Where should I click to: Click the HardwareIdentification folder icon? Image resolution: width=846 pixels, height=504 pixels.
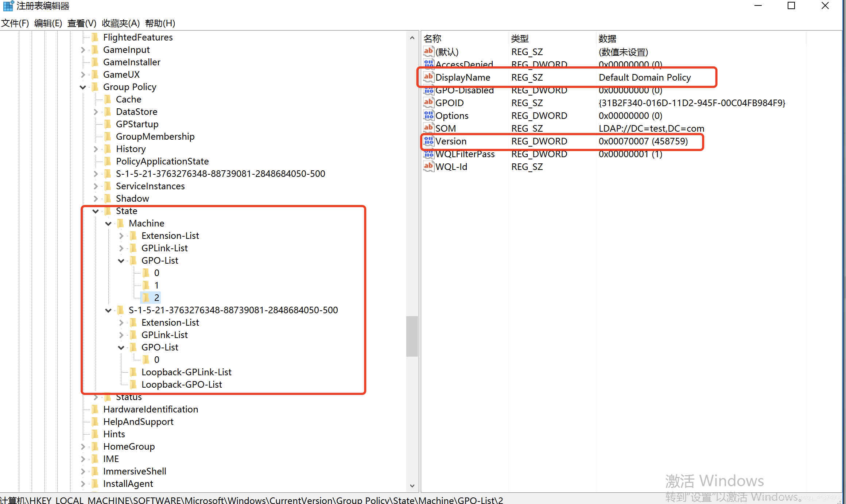95,409
